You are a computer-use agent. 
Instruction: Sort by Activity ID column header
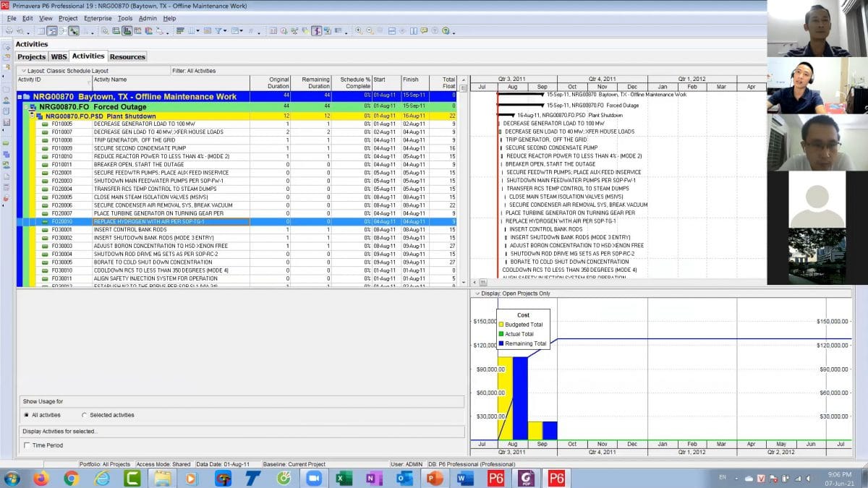tap(54, 83)
